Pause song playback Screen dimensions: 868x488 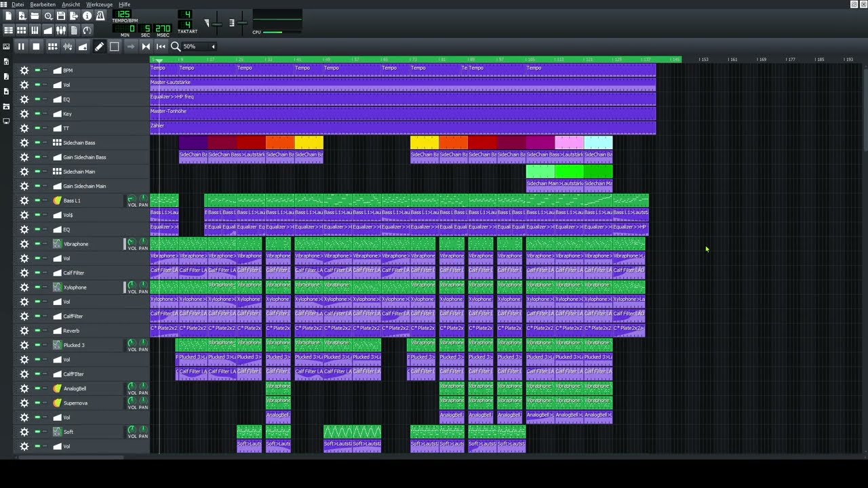pyautogui.click(x=21, y=46)
